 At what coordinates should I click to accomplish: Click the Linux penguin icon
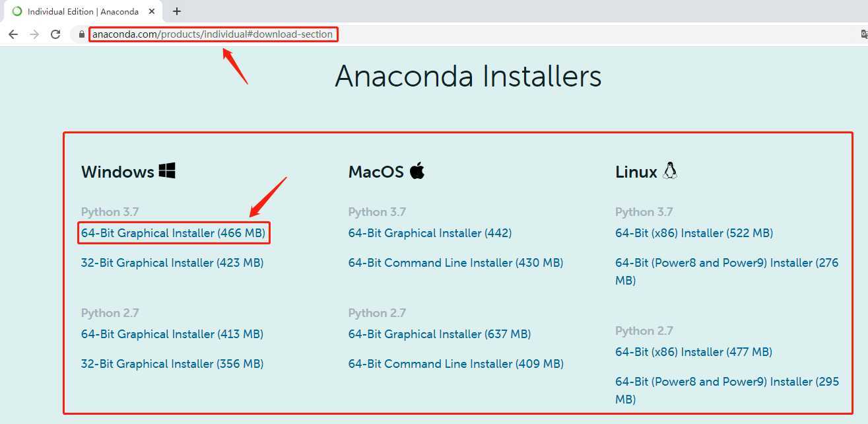pyautogui.click(x=671, y=170)
